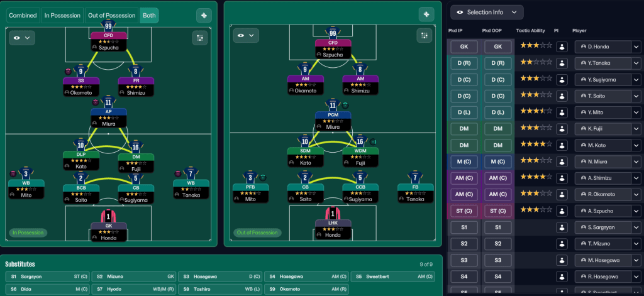
Task: Click the ST (C) Pkd OOP position button
Action: (x=497, y=210)
